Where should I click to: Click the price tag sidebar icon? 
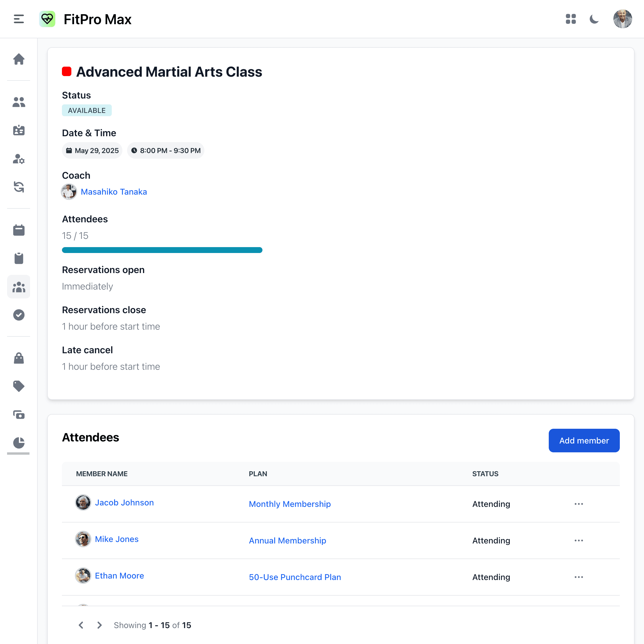point(19,386)
